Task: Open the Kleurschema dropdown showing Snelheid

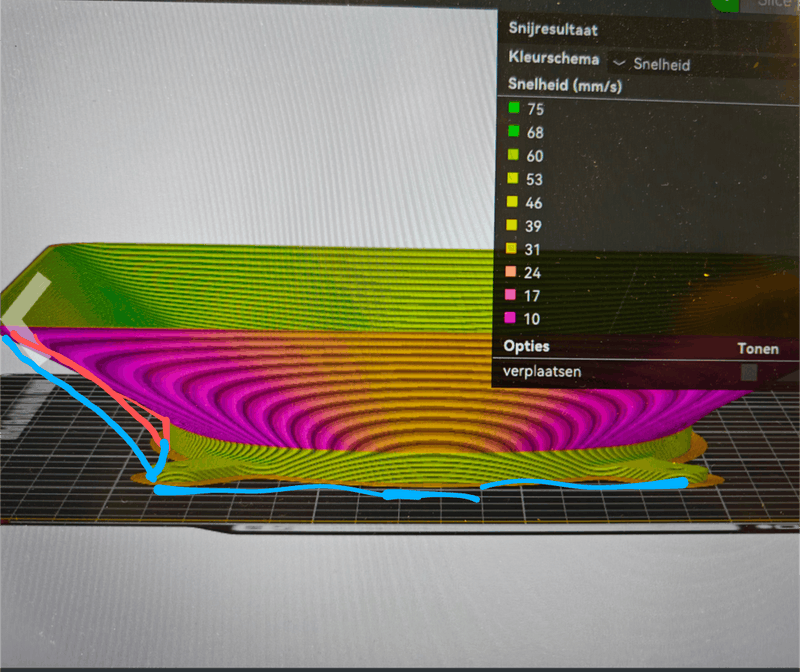Action: (x=703, y=65)
